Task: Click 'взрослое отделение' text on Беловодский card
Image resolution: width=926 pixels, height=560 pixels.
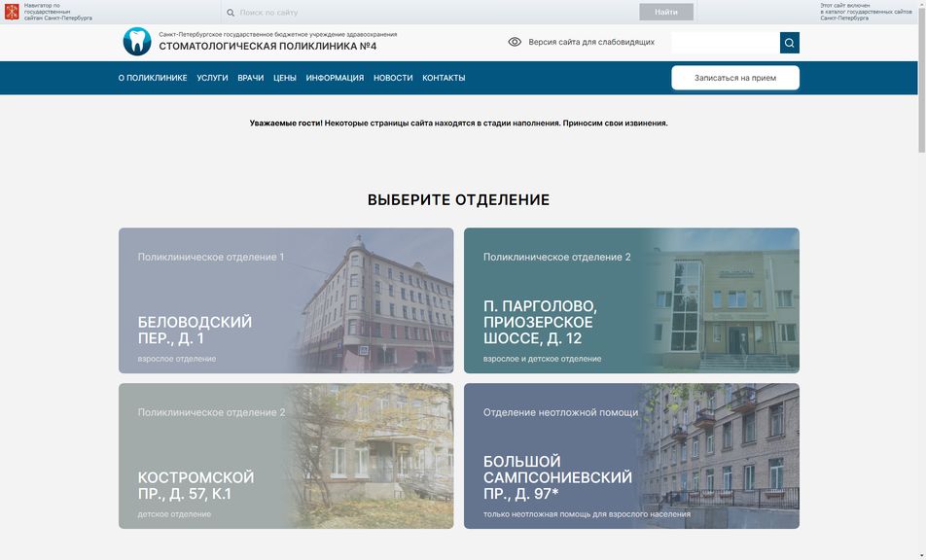Action: click(177, 359)
